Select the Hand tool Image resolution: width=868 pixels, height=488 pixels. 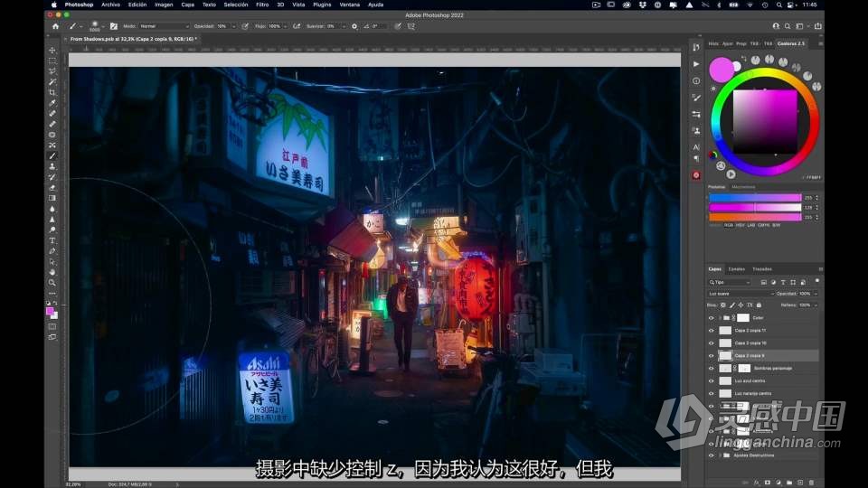52,272
